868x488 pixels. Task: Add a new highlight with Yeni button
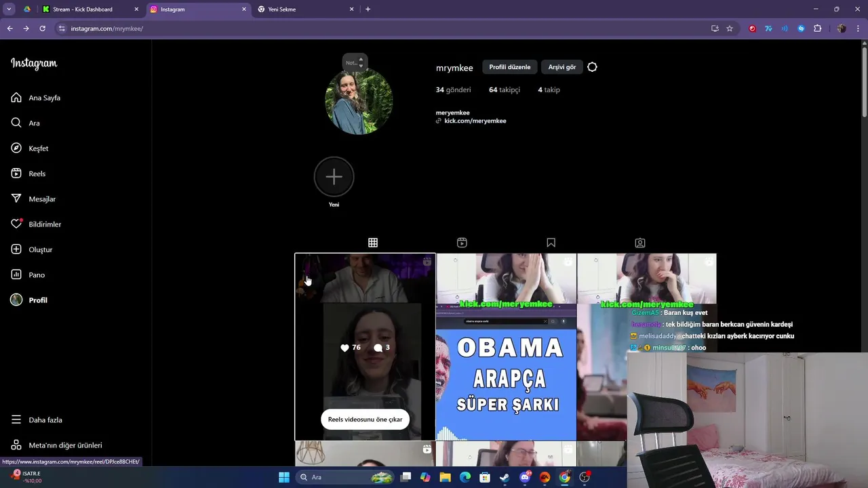click(x=334, y=177)
